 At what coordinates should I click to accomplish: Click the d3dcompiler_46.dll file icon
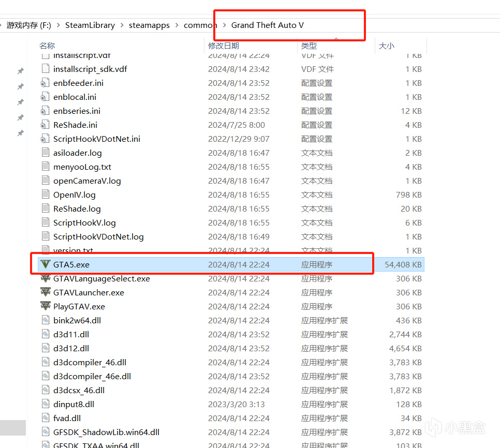[x=46, y=362]
